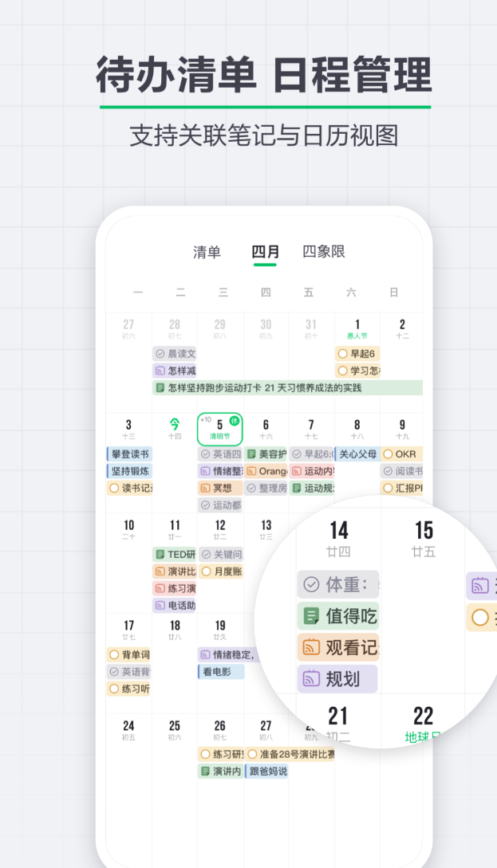Uncheck the completed 晨读文 task
The height and width of the screenshot is (868, 497).
pyautogui.click(x=160, y=354)
